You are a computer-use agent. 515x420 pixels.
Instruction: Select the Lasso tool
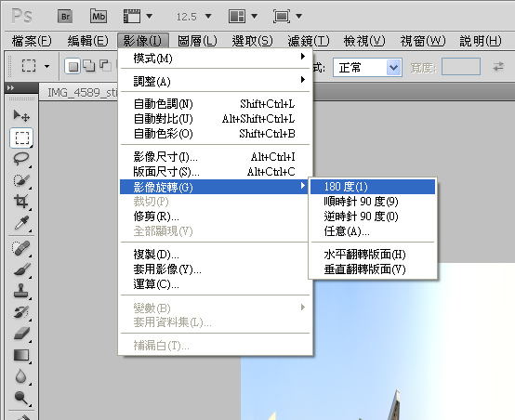click(21, 159)
